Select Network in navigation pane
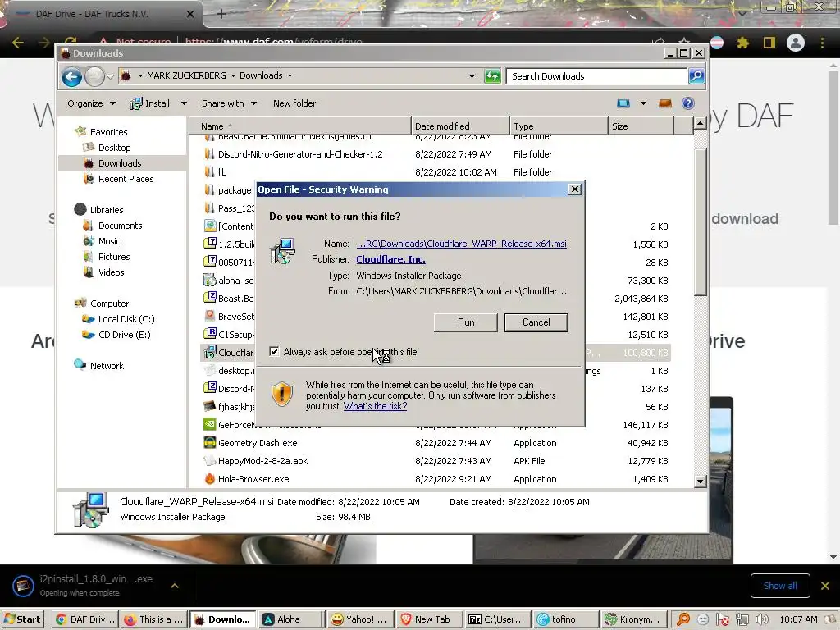Image resolution: width=840 pixels, height=630 pixels. (x=107, y=366)
